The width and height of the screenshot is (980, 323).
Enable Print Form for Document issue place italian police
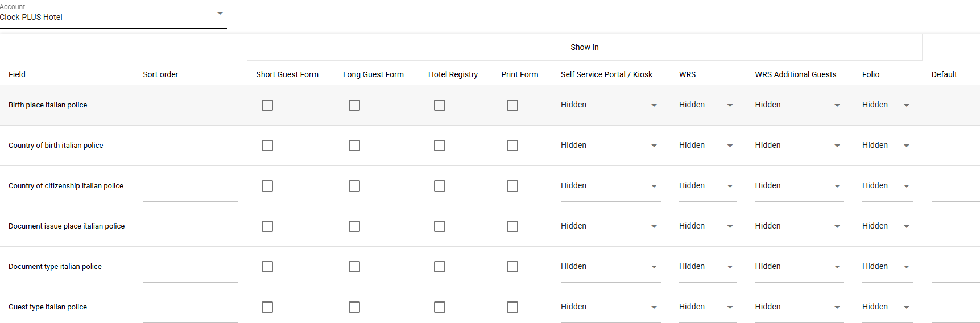[512, 226]
